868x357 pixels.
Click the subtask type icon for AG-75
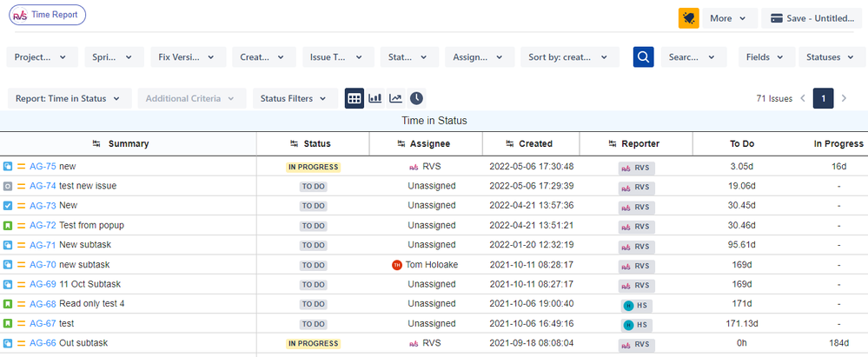click(7, 167)
